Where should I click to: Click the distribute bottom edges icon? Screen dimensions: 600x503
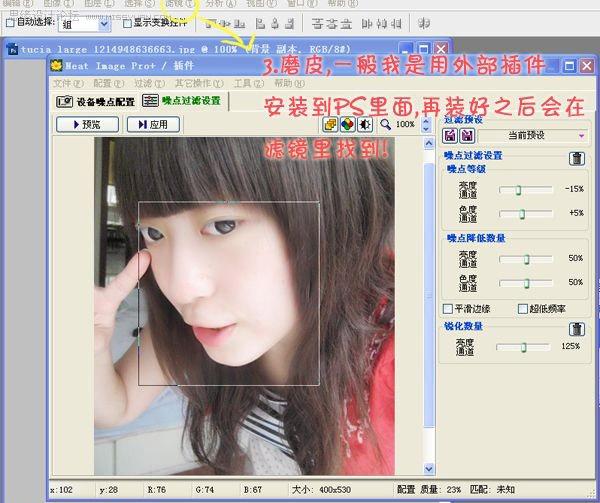[346, 24]
